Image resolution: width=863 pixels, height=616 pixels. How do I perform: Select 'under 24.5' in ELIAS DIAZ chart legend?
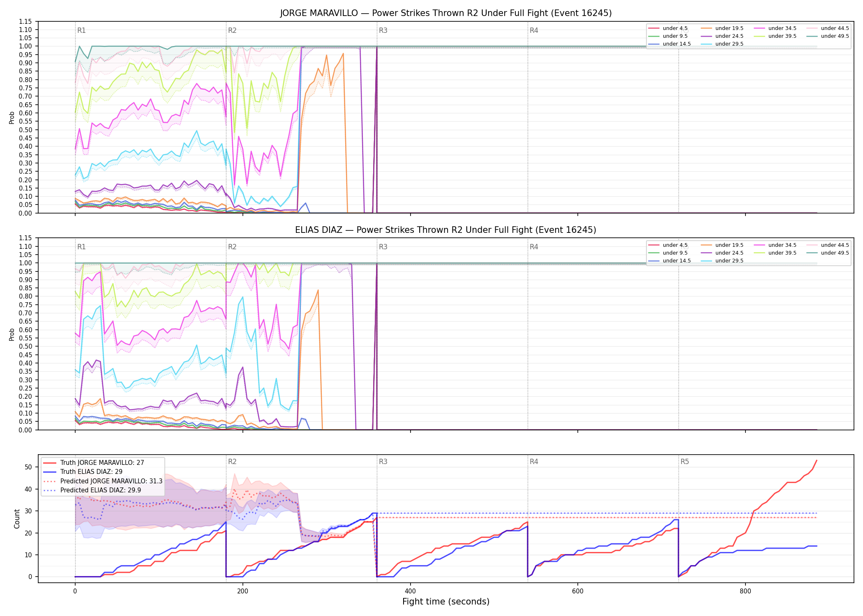(x=729, y=253)
